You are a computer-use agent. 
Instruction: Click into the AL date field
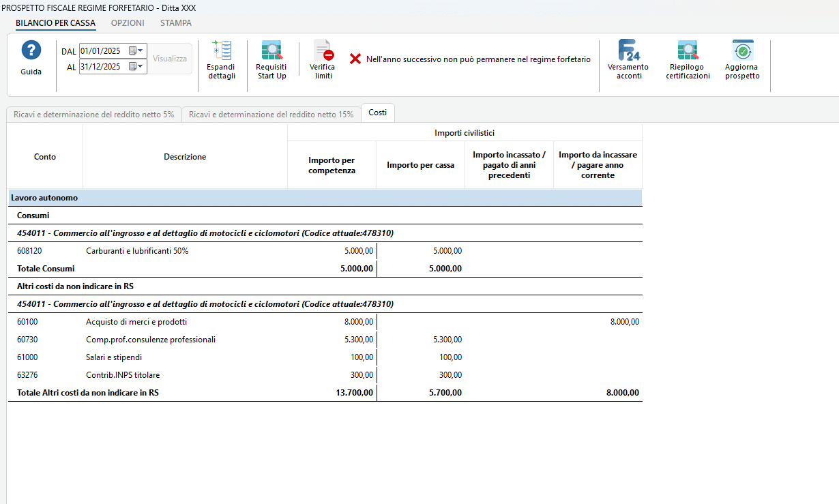coord(103,67)
